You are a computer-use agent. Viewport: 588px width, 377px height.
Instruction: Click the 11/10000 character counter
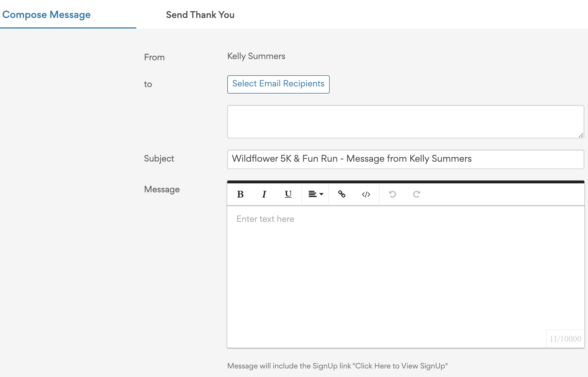pyautogui.click(x=565, y=339)
